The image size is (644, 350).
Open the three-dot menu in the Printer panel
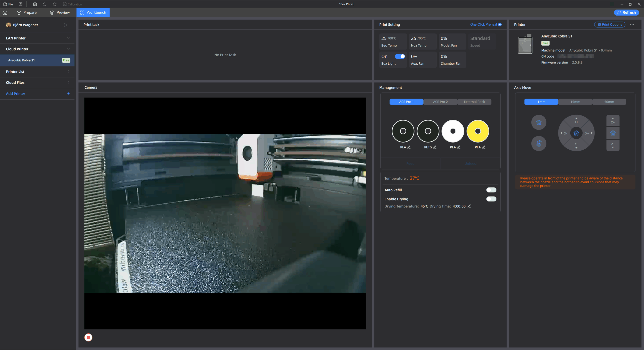click(632, 25)
